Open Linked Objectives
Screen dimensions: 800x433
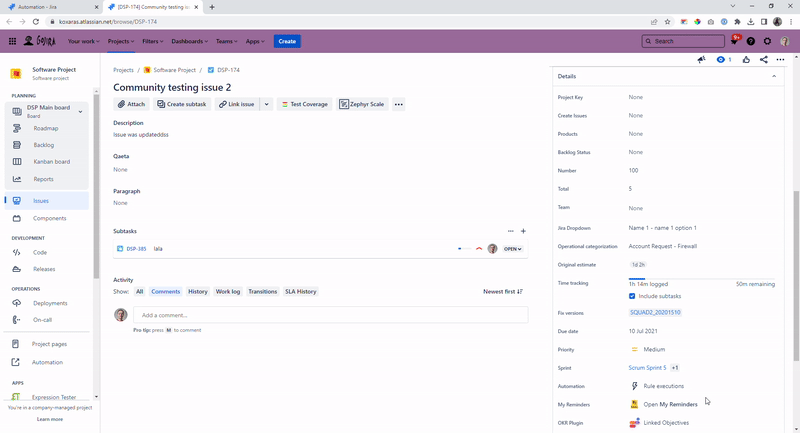(666, 423)
